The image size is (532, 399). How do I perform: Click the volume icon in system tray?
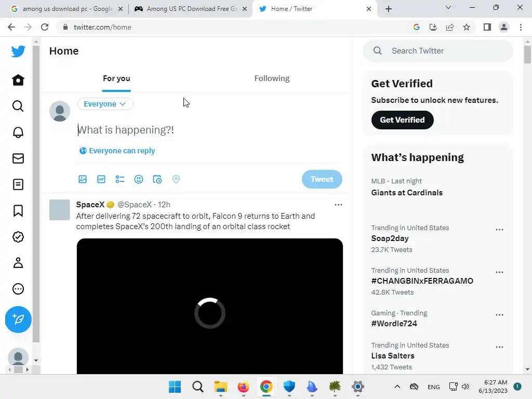[465, 387]
